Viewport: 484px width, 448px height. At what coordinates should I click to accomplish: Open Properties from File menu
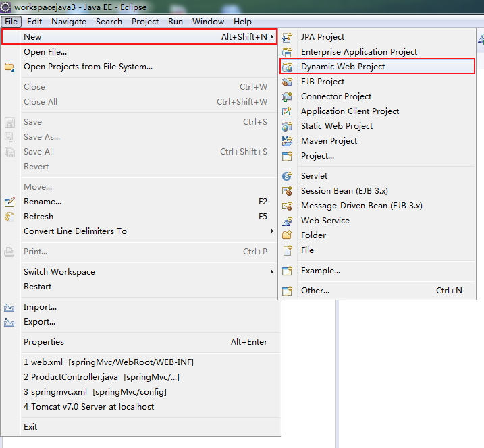141,342
